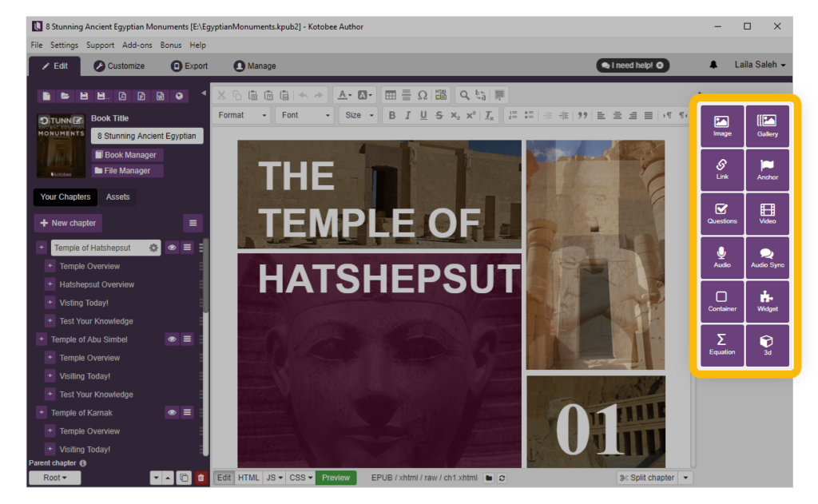Viewport: 818px width, 504px height.
Task: Add interactive Questions to the chapter
Action: [721, 213]
